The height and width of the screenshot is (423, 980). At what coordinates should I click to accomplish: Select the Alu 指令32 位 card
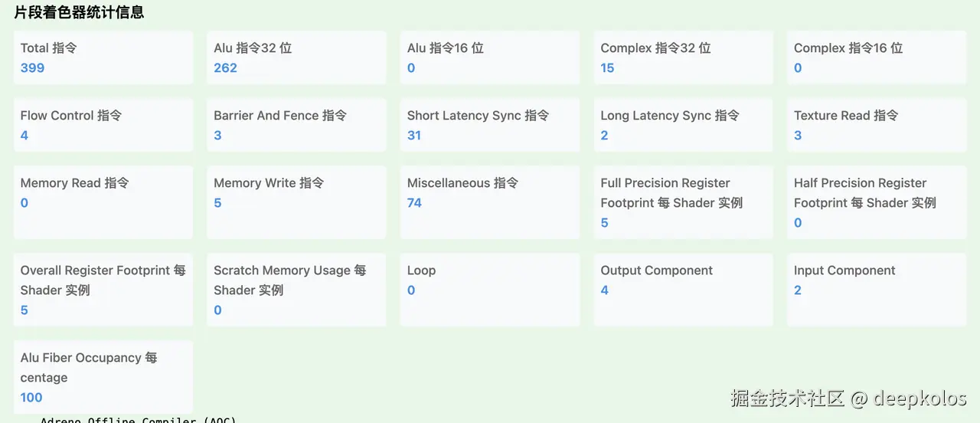point(296,57)
